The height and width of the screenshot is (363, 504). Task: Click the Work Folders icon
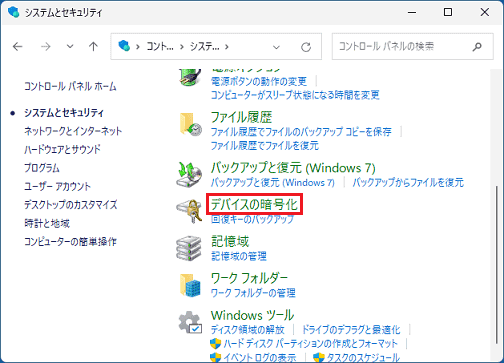point(190,285)
